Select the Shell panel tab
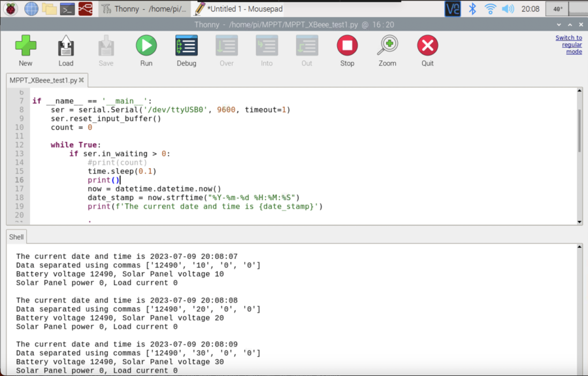 (16, 237)
